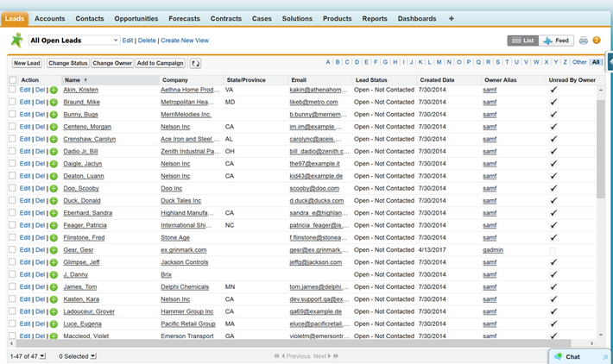Click the New Lead button
The width and height of the screenshot is (613, 364).
click(27, 63)
